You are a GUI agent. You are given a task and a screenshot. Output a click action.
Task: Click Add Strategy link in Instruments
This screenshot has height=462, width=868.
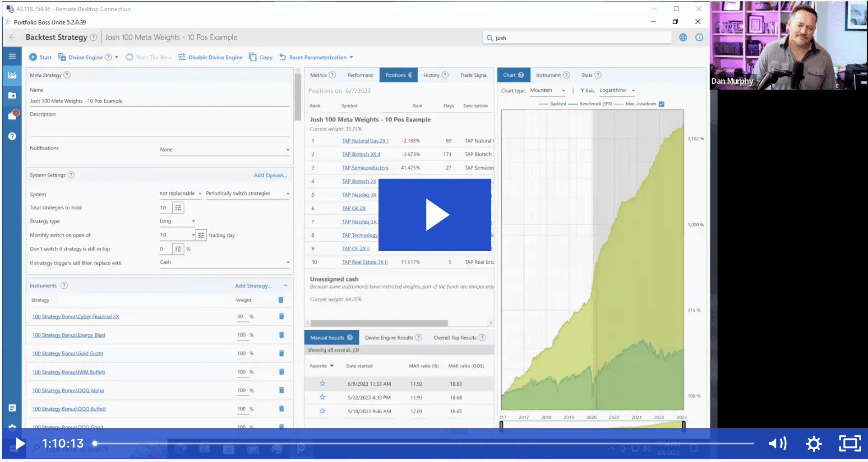tap(253, 286)
